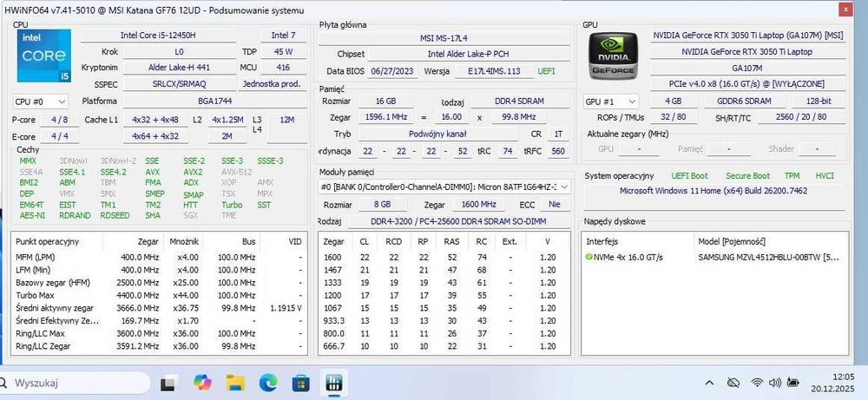Click the Intel Core i5 logo
This screenshot has width=868, height=400.
pos(42,56)
